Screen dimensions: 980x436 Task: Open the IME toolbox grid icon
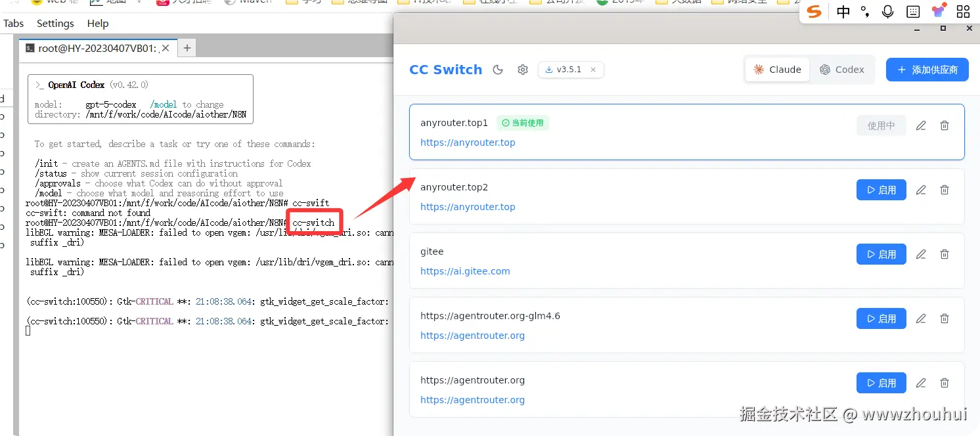(x=963, y=11)
